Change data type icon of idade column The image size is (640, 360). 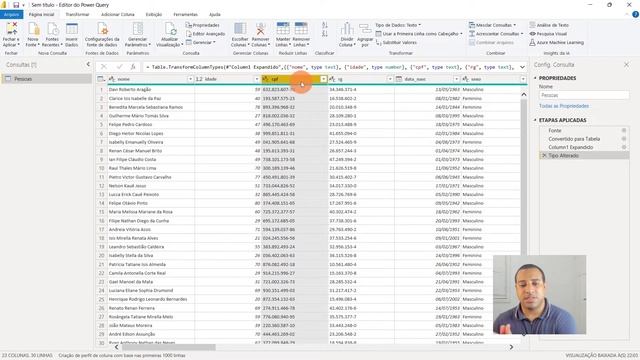pos(199,79)
